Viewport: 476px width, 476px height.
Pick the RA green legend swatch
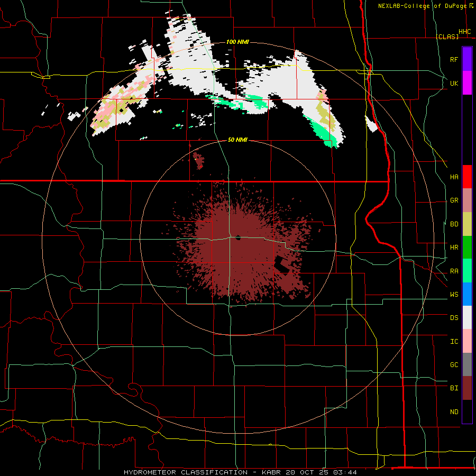pyautogui.click(x=467, y=271)
